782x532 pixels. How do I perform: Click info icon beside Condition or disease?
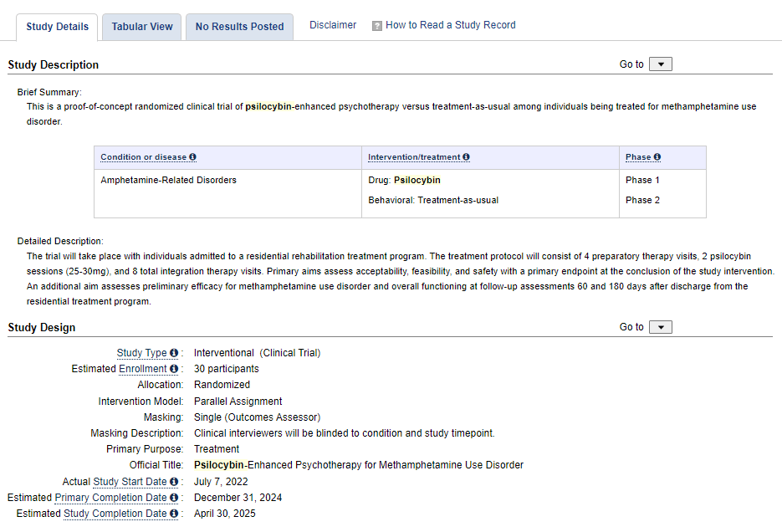pyautogui.click(x=192, y=157)
